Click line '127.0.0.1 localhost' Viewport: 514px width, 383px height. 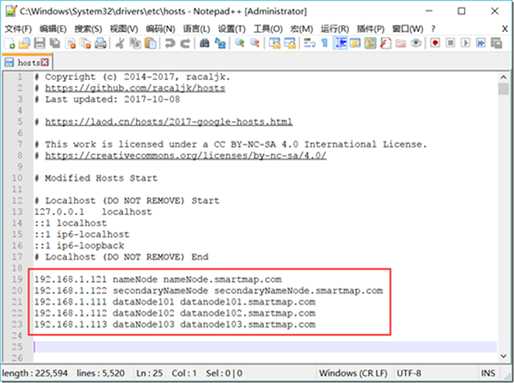click(x=93, y=212)
